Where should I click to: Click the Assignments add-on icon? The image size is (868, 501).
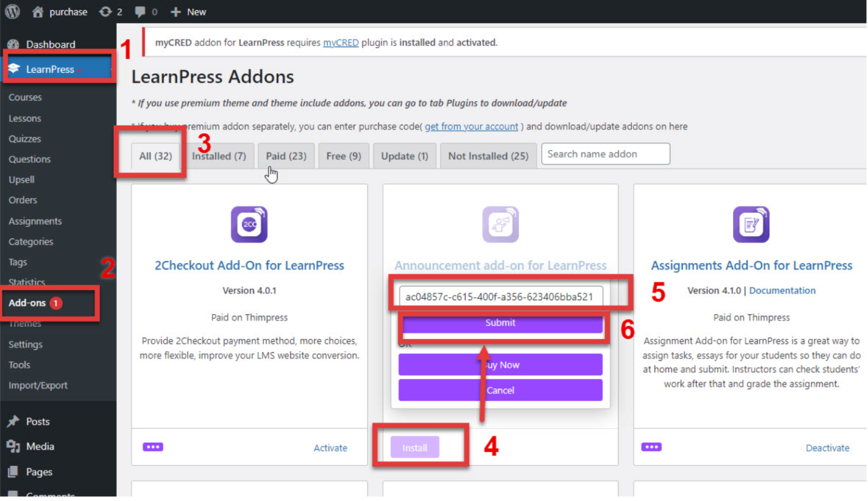tap(751, 224)
